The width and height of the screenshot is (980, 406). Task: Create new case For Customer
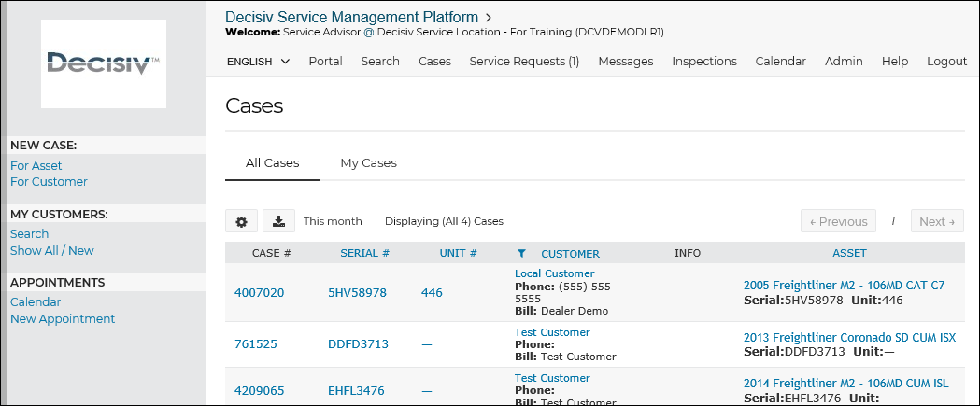49,182
